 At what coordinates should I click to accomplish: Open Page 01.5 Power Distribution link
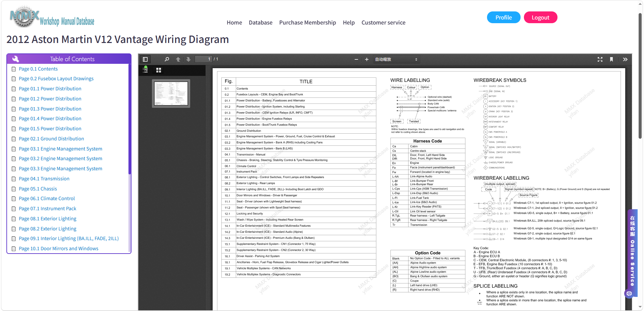coord(50,129)
